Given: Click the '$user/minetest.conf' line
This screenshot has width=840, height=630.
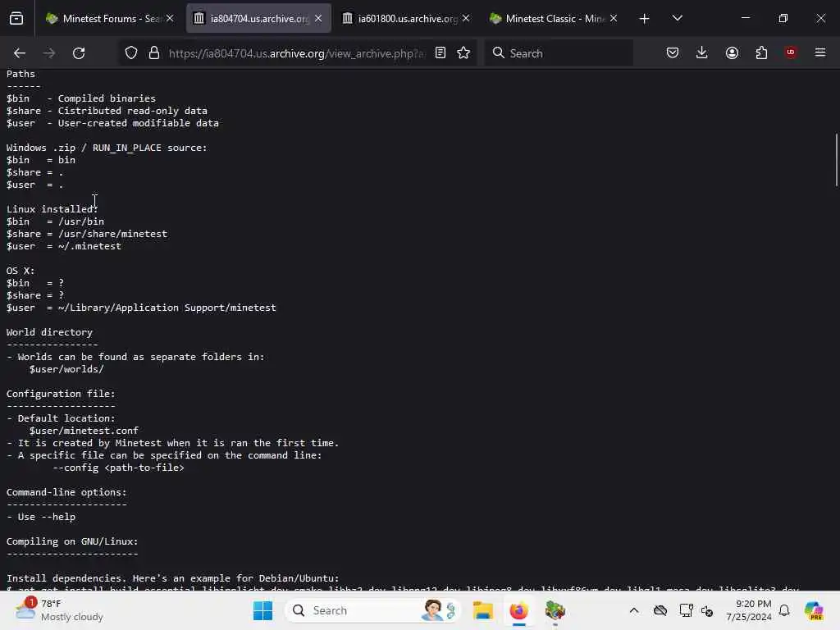Looking at the screenshot, I should [x=84, y=431].
